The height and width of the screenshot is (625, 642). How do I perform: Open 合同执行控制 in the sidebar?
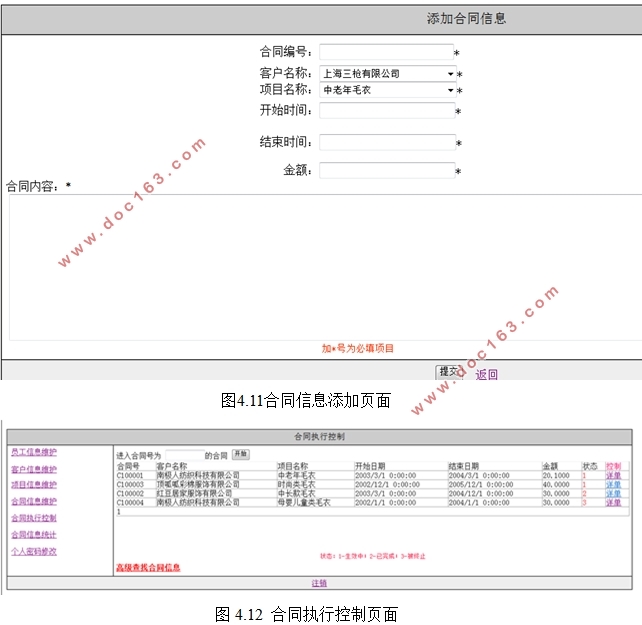pyautogui.click(x=34, y=518)
